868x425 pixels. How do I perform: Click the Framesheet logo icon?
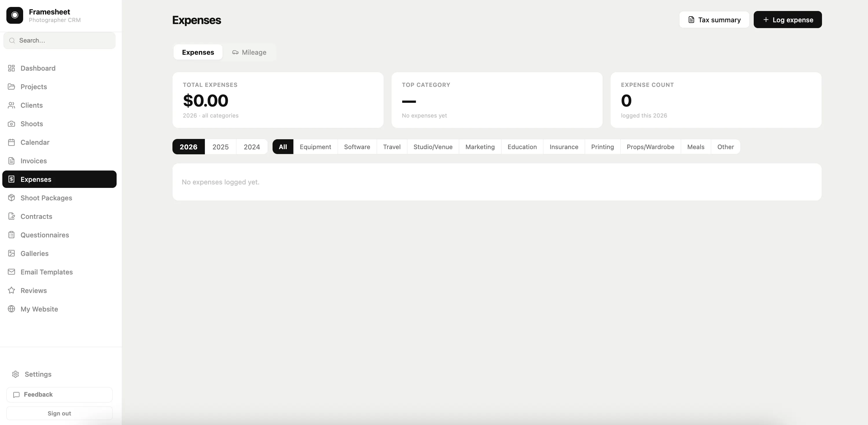click(15, 15)
